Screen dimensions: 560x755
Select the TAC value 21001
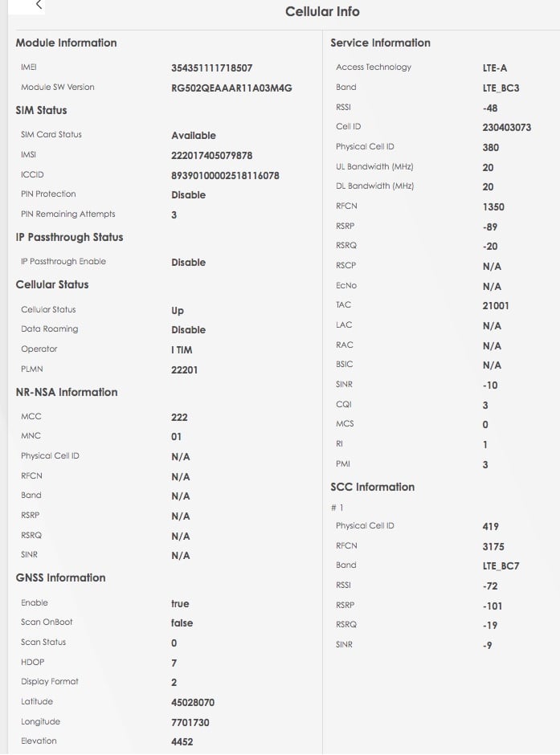[496, 306]
